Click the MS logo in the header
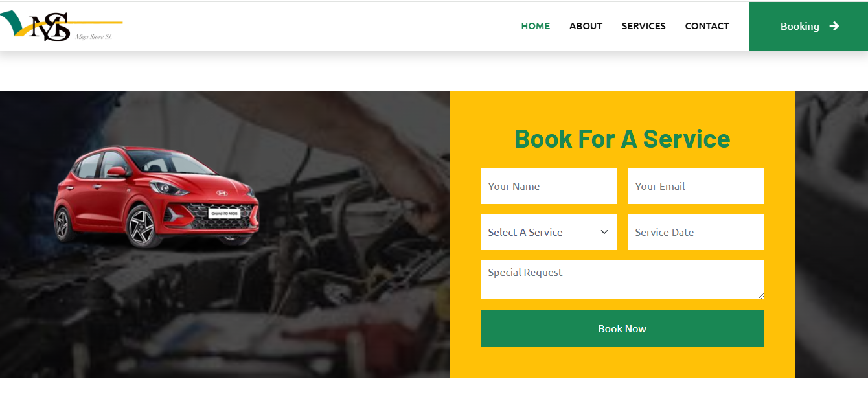 pos(62,26)
